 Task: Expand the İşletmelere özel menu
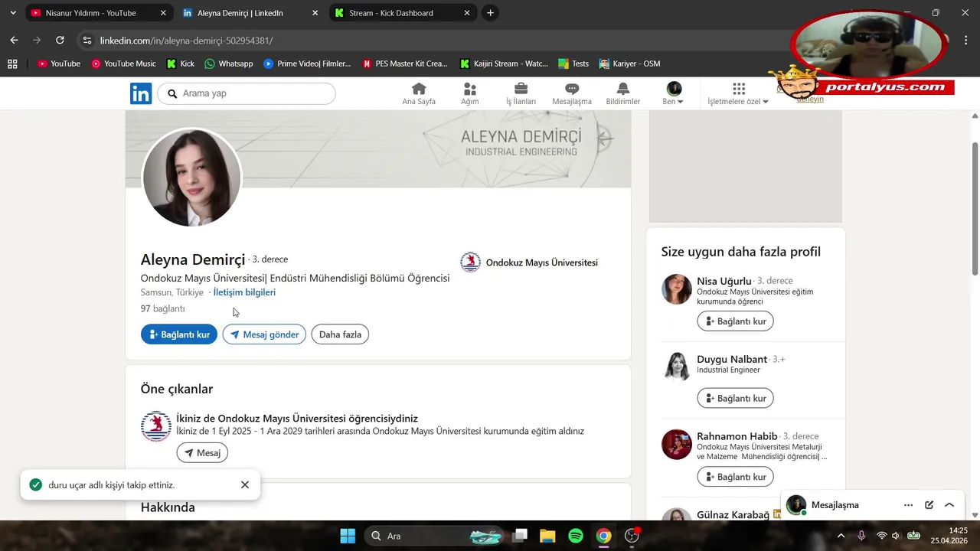[x=738, y=94]
